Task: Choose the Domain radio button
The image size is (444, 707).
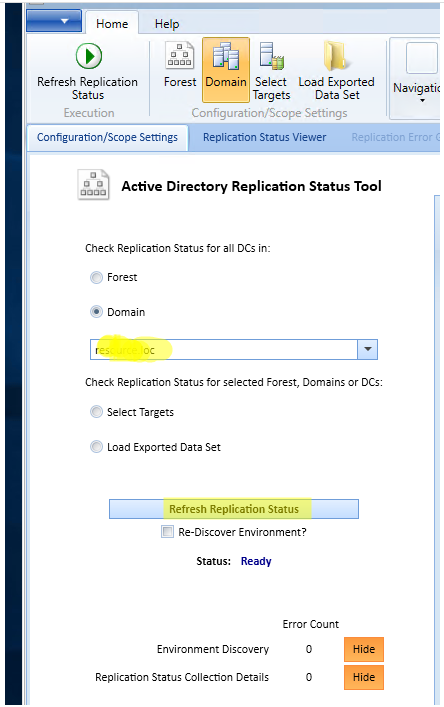Action: point(96,312)
